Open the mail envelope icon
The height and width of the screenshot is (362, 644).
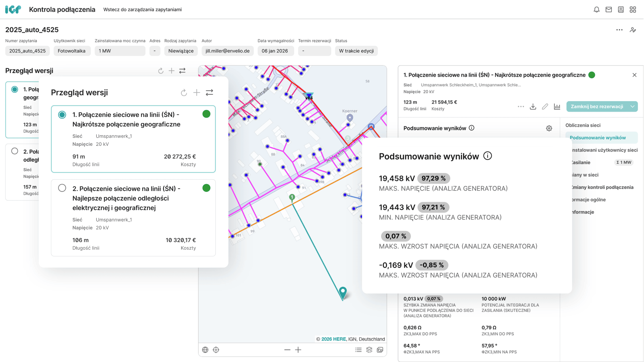[x=609, y=10]
